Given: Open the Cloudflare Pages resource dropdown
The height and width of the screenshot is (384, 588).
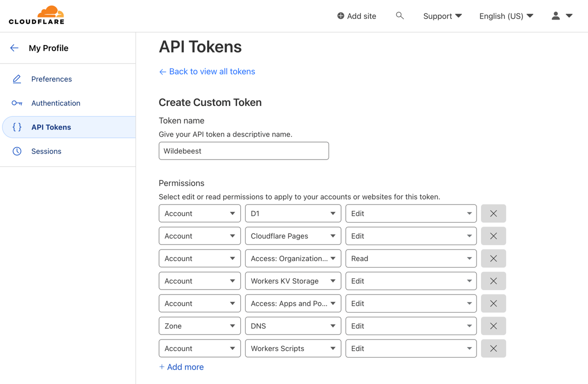Looking at the screenshot, I should (293, 236).
